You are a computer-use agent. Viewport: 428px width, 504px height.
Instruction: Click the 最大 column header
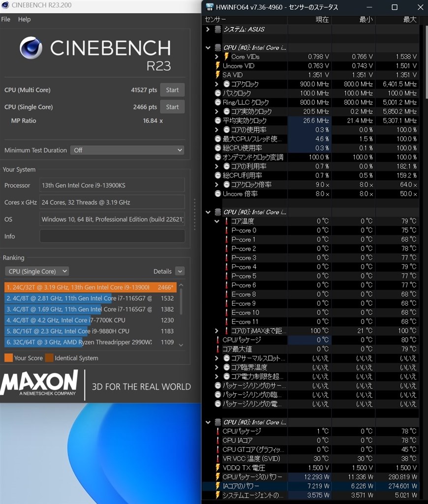pos(397,20)
